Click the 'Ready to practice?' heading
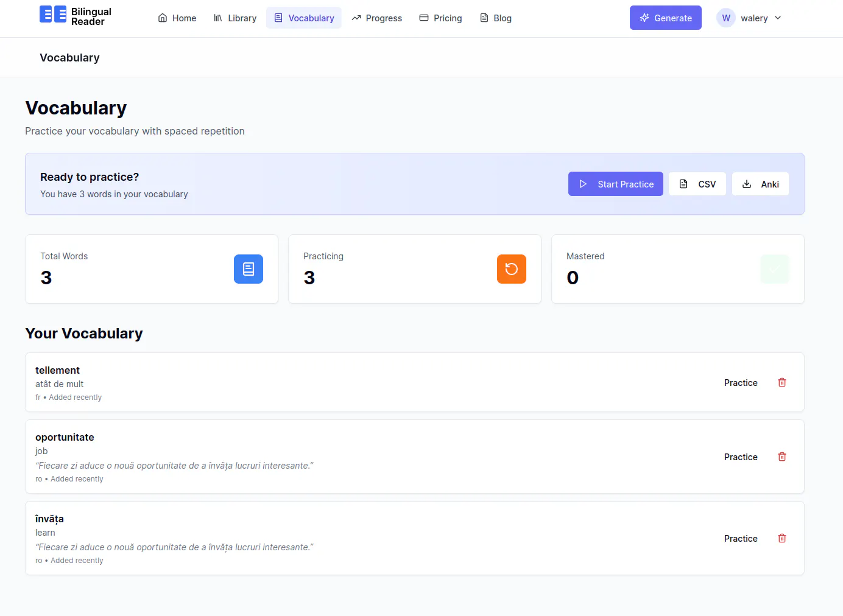 click(90, 177)
